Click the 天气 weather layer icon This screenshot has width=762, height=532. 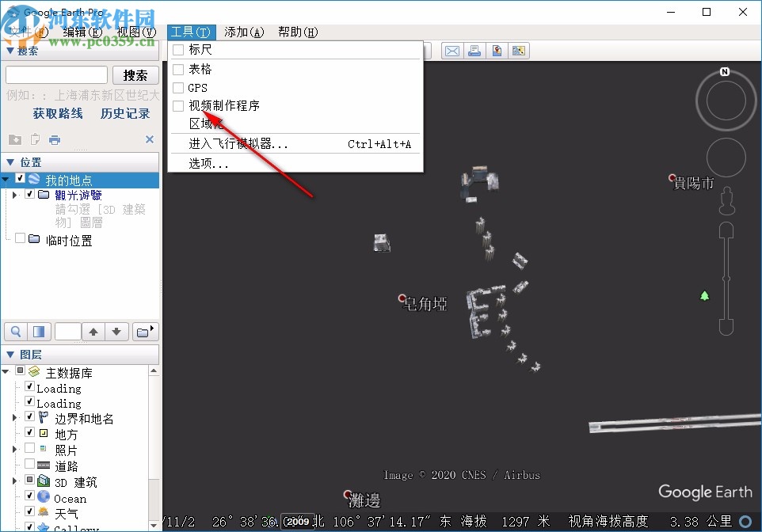click(44, 512)
